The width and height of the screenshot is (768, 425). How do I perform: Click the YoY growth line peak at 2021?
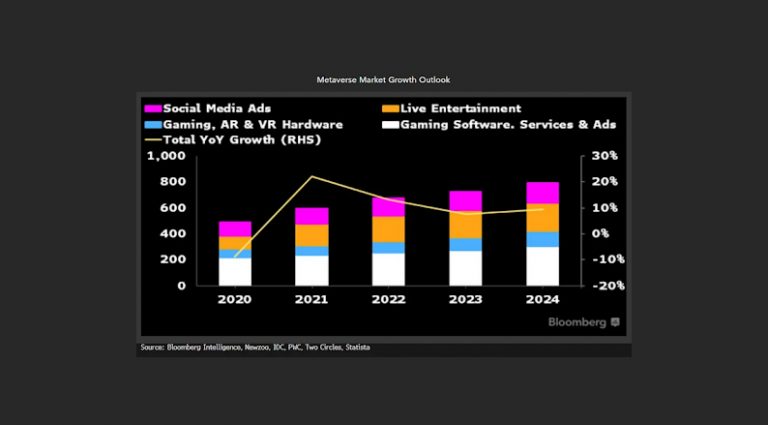[x=312, y=177]
